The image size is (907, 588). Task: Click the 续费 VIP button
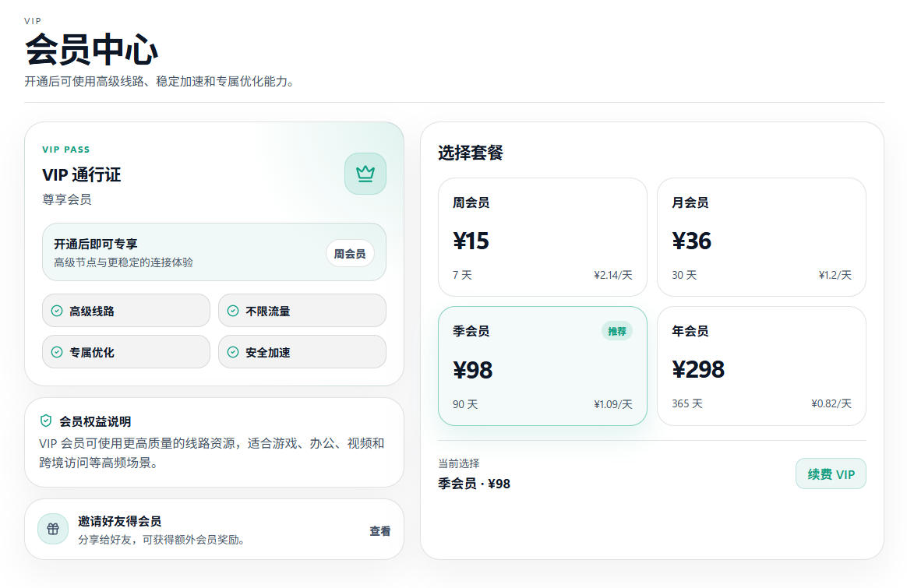coord(831,474)
